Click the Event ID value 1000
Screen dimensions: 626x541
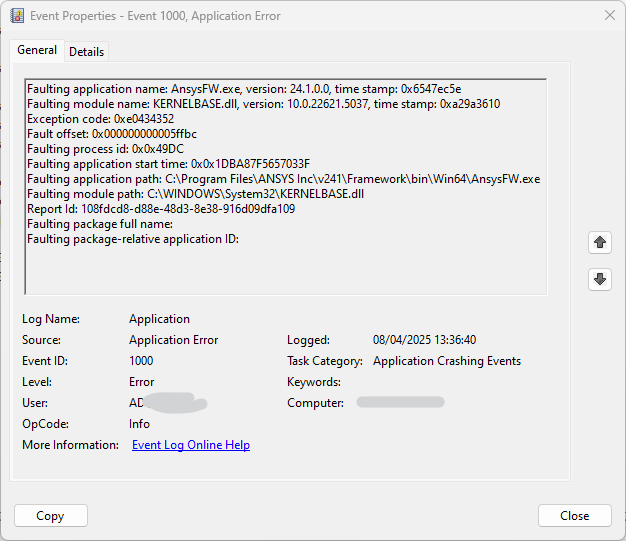tap(141, 361)
